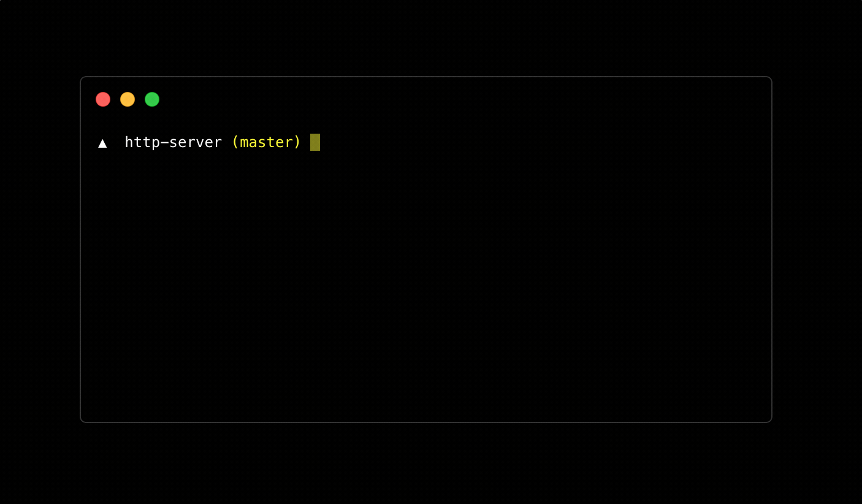Click the red close window button
Screen dimensions: 862x504
point(103,99)
